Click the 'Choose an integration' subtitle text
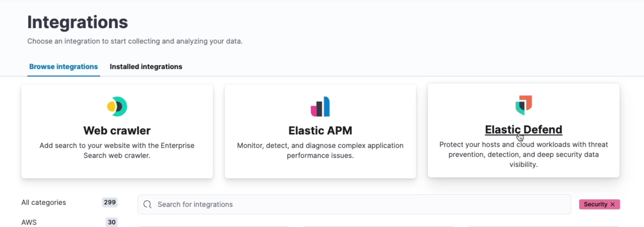Image resolution: width=644 pixels, height=227 pixels. coord(135,41)
